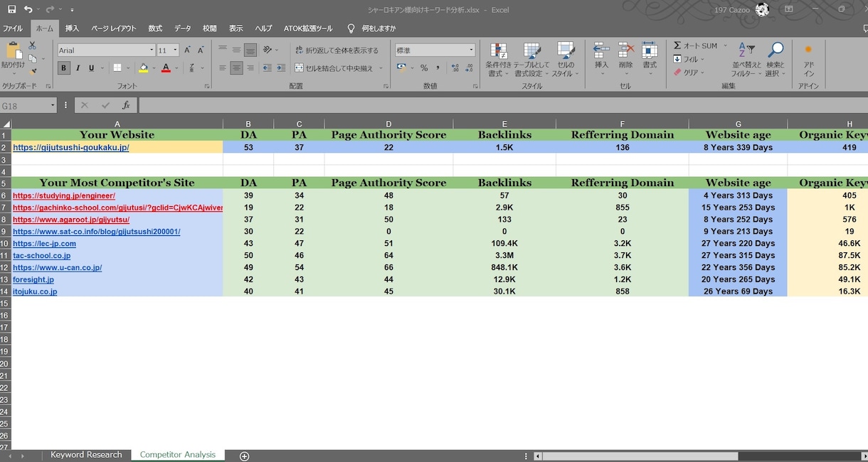Click the insert function fx icon

(126, 105)
